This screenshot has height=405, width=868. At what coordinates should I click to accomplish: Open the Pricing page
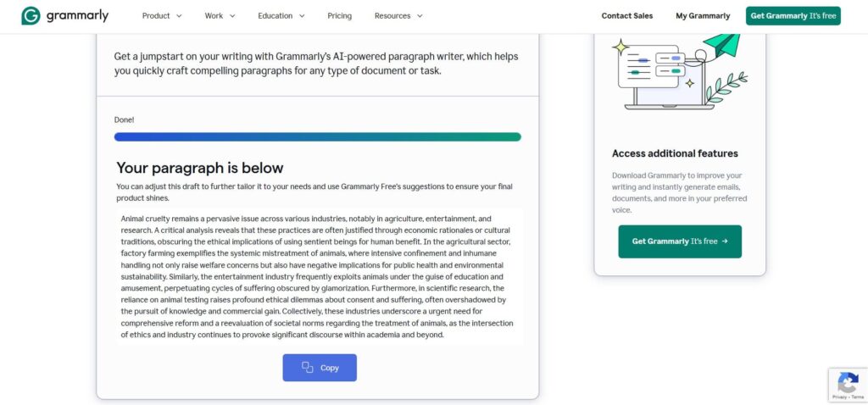pyautogui.click(x=339, y=16)
